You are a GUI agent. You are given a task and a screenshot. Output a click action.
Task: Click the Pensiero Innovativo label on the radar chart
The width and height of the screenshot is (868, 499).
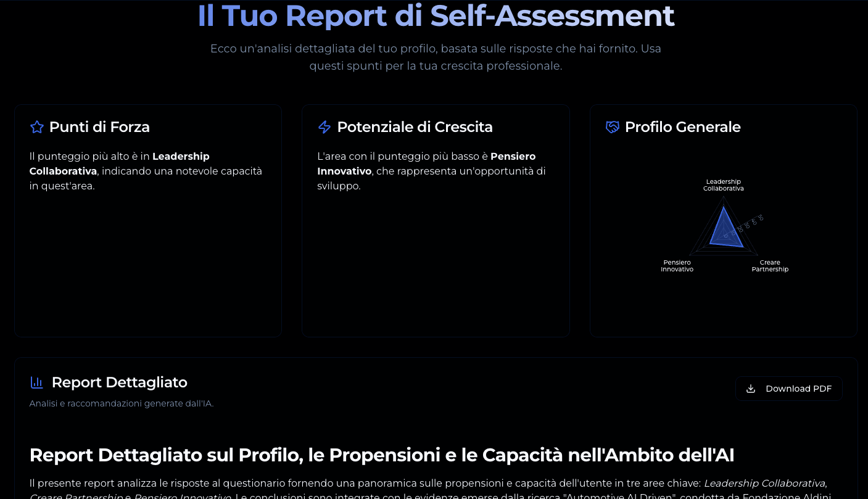click(x=677, y=265)
